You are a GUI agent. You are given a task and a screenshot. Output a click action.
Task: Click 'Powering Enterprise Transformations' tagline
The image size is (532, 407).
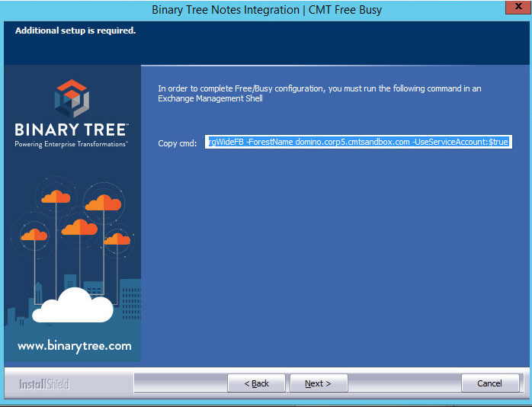coord(71,144)
